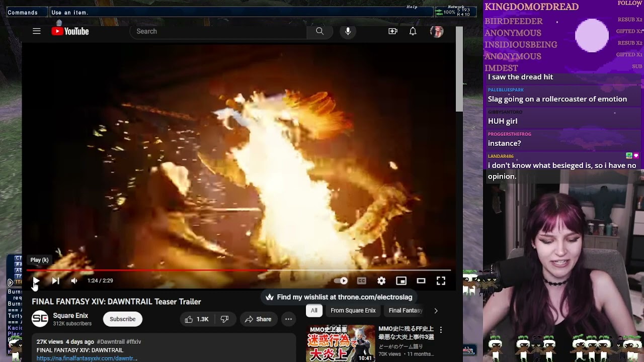This screenshot has width=644, height=362.
Task: Like the video with thumbs up
Action: click(196, 319)
